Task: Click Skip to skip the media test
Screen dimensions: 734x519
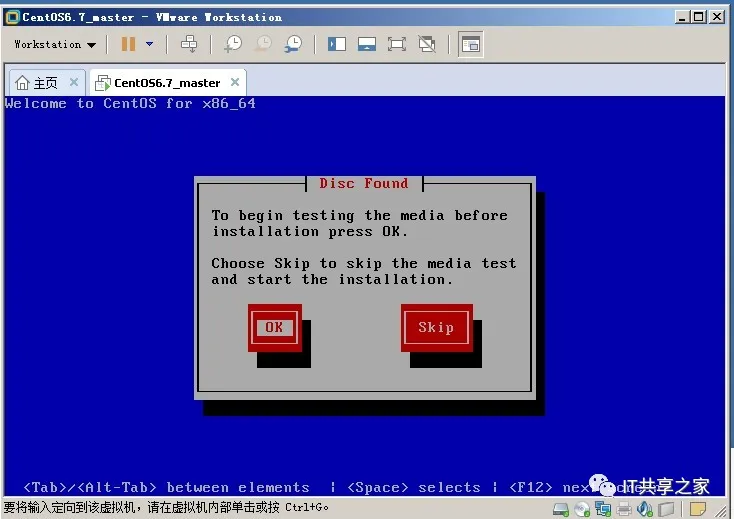Action: [437, 328]
